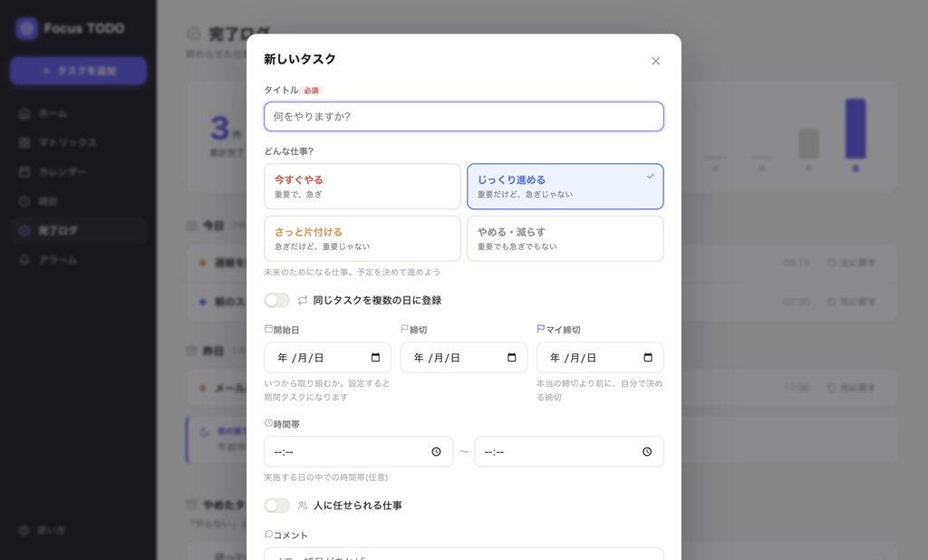This screenshot has height=560, width=928.
Task: Toggle the 人に任せられる仕事 switch
Action: (277, 506)
